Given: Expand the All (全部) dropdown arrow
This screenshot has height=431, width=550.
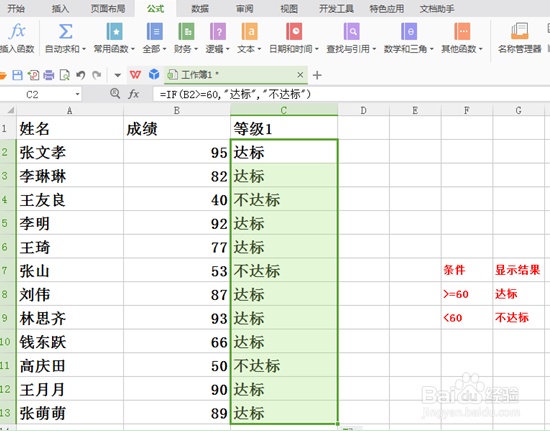Looking at the screenshot, I should [164, 49].
